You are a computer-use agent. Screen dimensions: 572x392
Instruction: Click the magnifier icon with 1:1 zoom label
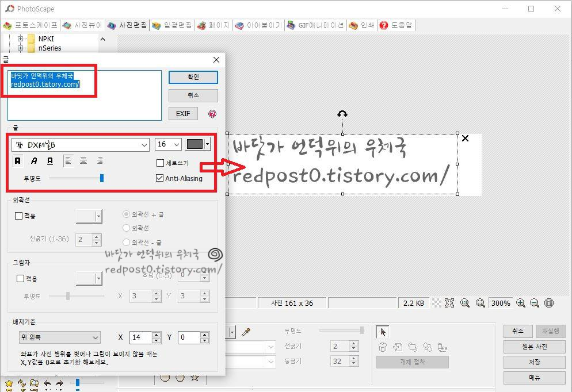(x=465, y=303)
